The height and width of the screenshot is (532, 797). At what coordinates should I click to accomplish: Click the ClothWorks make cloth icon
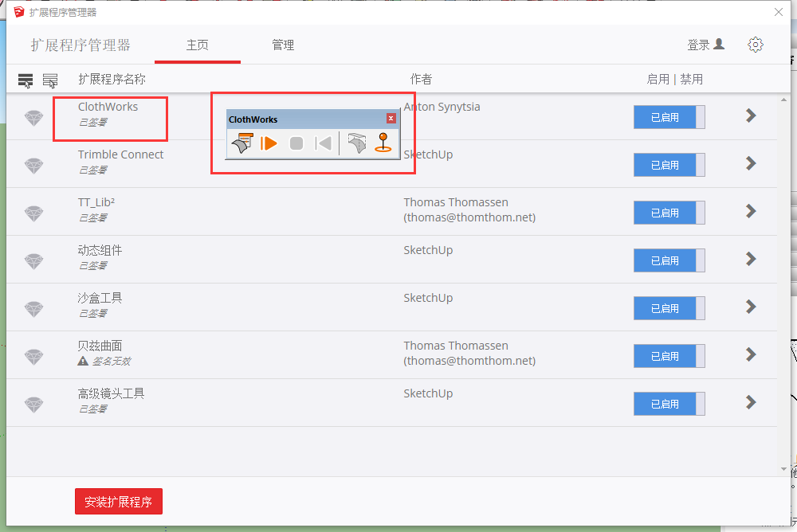[243, 143]
